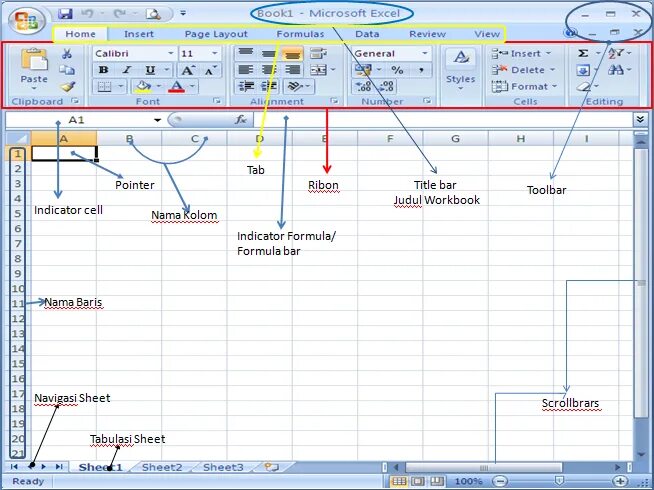Viewport: 654px width, 490px height.
Task: Decrease font size with Shrink Font
Action: [x=210, y=70]
